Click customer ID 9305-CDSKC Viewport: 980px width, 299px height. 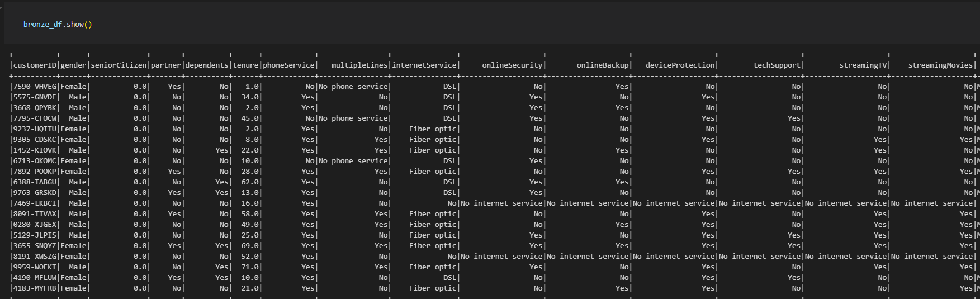tap(35, 140)
